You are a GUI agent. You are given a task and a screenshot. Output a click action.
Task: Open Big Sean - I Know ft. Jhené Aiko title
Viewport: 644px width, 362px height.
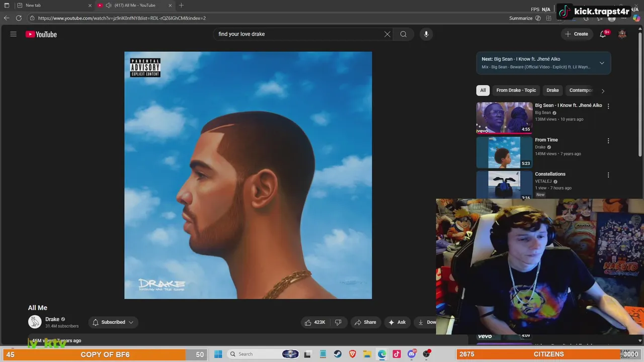pyautogui.click(x=569, y=106)
